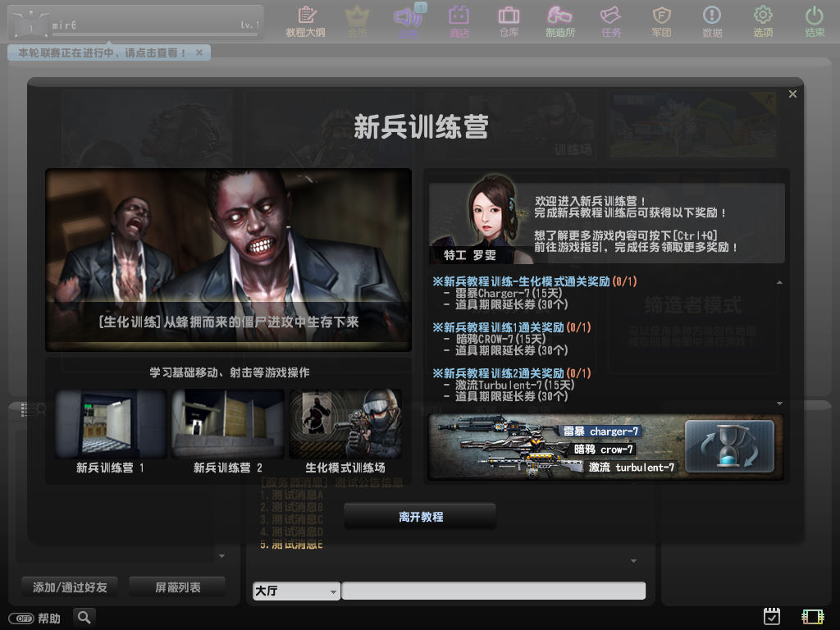Open the 大厅 chat channel dropdown
The image size is (840, 630).
(x=296, y=591)
